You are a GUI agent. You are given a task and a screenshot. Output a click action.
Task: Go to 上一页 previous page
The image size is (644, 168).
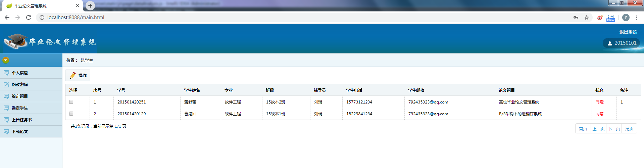(x=598, y=129)
